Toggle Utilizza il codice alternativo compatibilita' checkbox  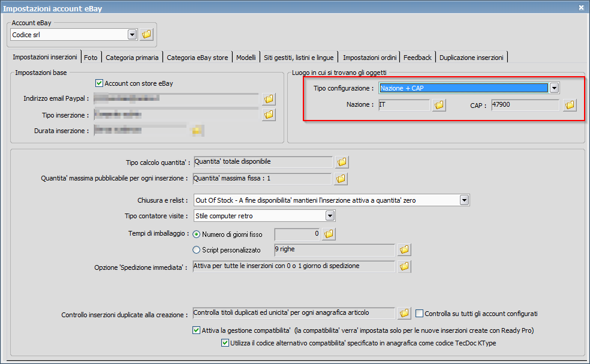coord(225,343)
